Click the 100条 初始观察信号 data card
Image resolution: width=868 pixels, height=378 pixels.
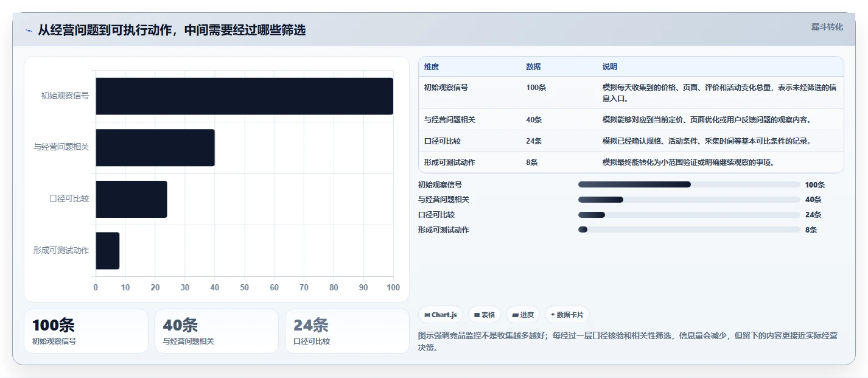click(x=86, y=331)
